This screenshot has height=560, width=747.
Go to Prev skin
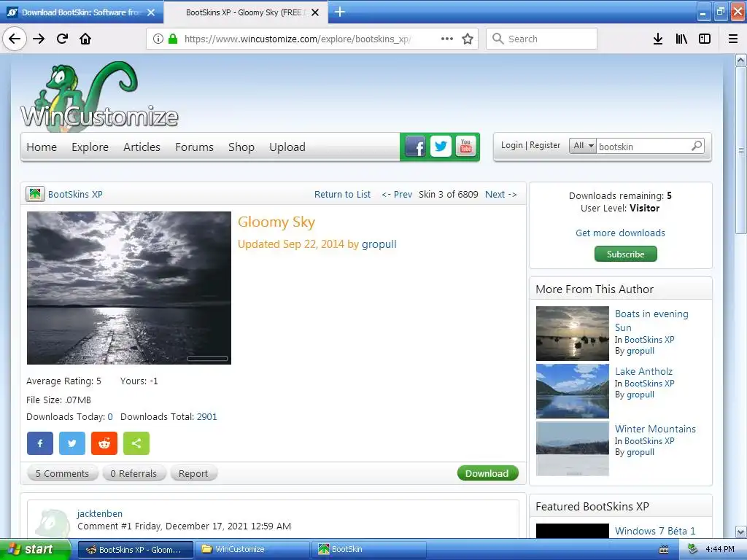pos(397,194)
